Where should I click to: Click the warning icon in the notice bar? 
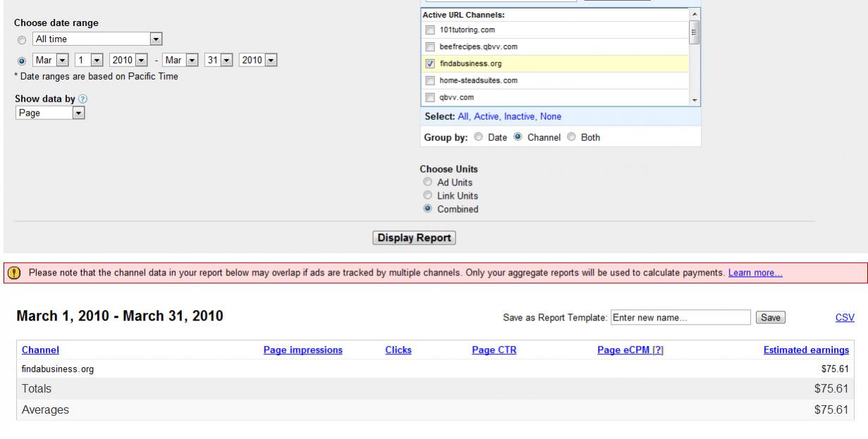click(13, 273)
